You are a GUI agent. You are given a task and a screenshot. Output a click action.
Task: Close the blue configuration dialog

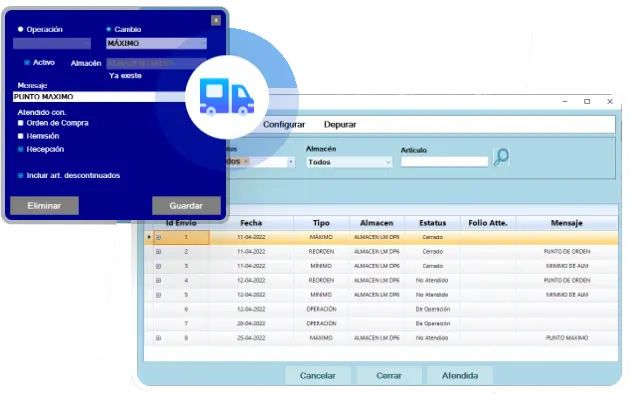[216, 20]
